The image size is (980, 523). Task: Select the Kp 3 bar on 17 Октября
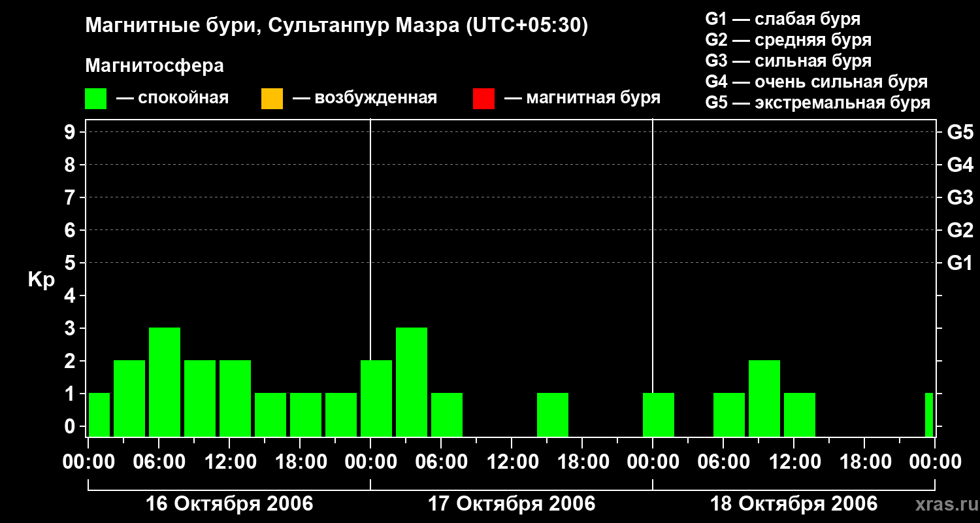[412, 382]
